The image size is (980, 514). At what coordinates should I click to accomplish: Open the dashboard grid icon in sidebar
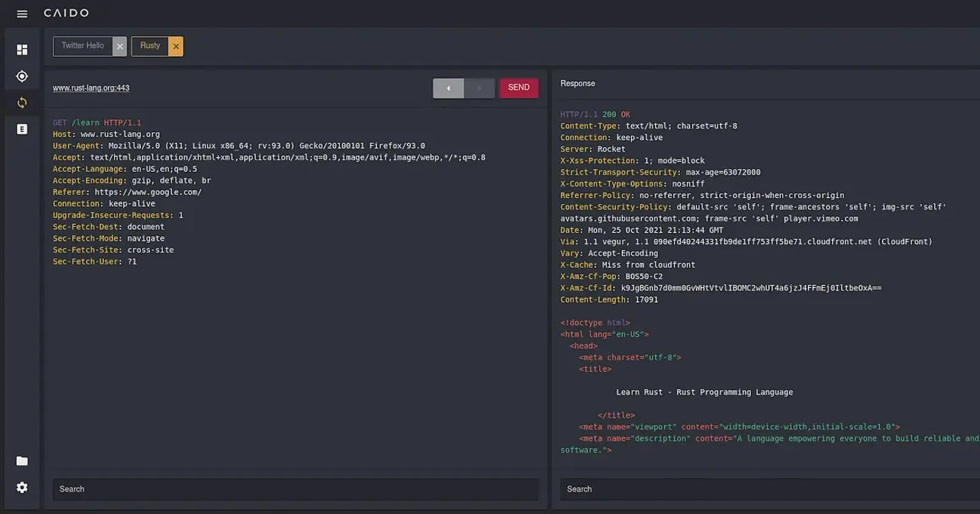tap(22, 50)
